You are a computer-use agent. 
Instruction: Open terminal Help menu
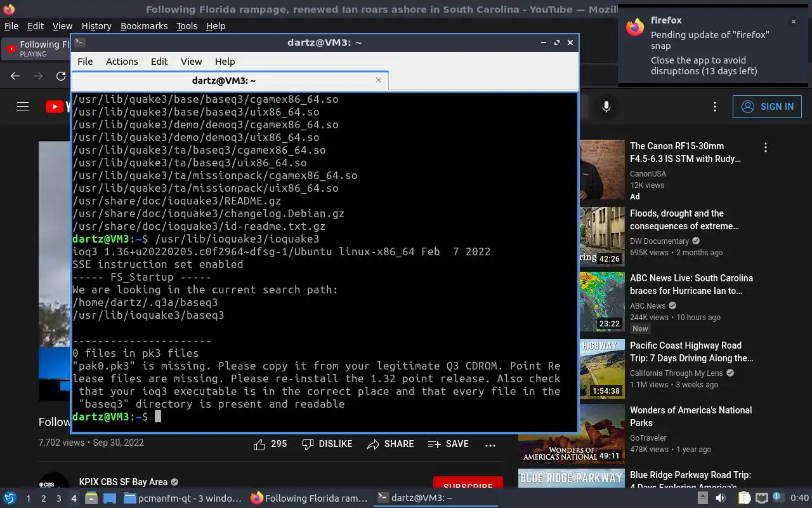pos(225,62)
